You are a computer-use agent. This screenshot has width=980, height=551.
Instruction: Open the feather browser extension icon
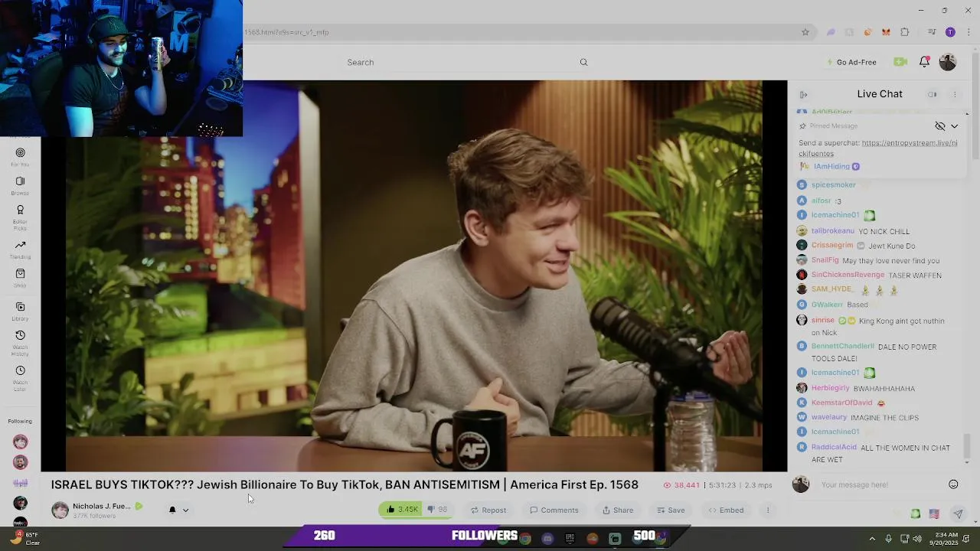(x=831, y=32)
